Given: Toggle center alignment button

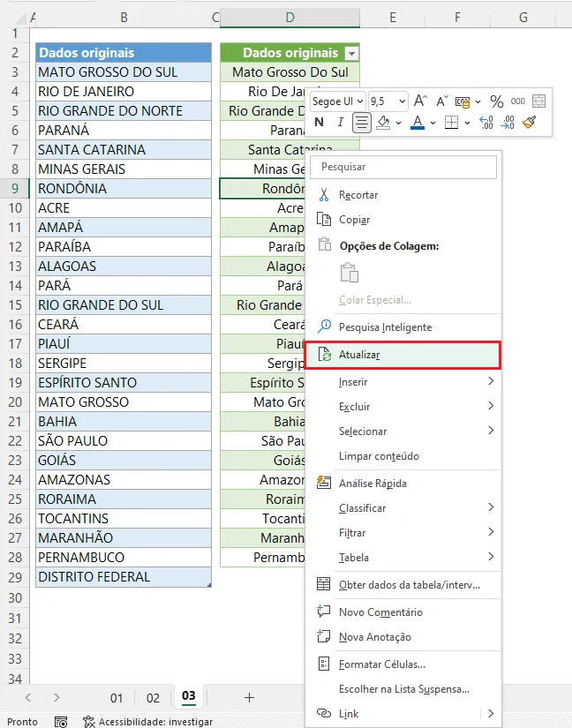Looking at the screenshot, I should point(362,123).
